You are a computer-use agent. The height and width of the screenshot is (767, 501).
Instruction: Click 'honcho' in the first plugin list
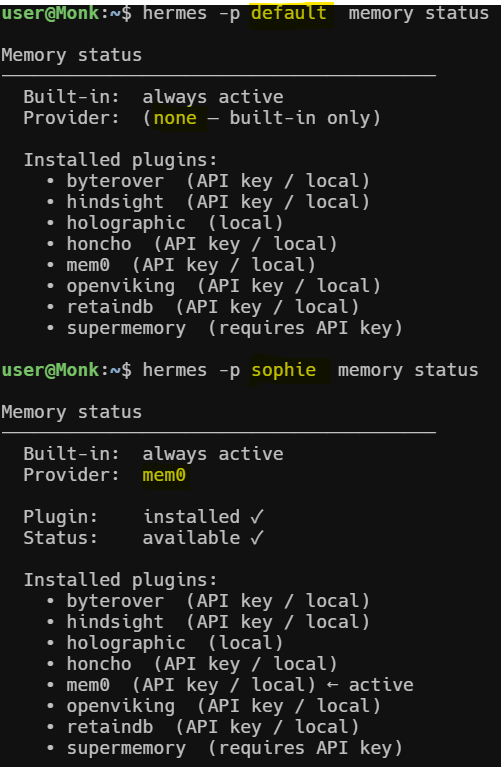pos(99,244)
